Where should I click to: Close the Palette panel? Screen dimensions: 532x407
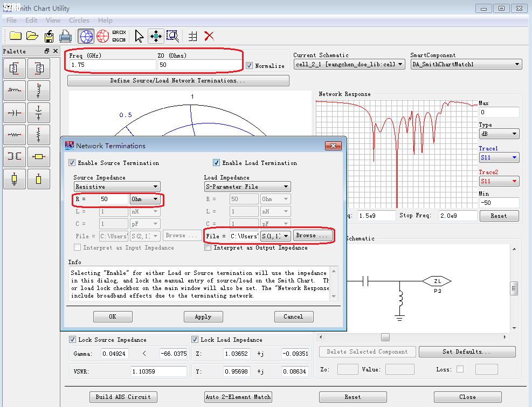[56, 51]
